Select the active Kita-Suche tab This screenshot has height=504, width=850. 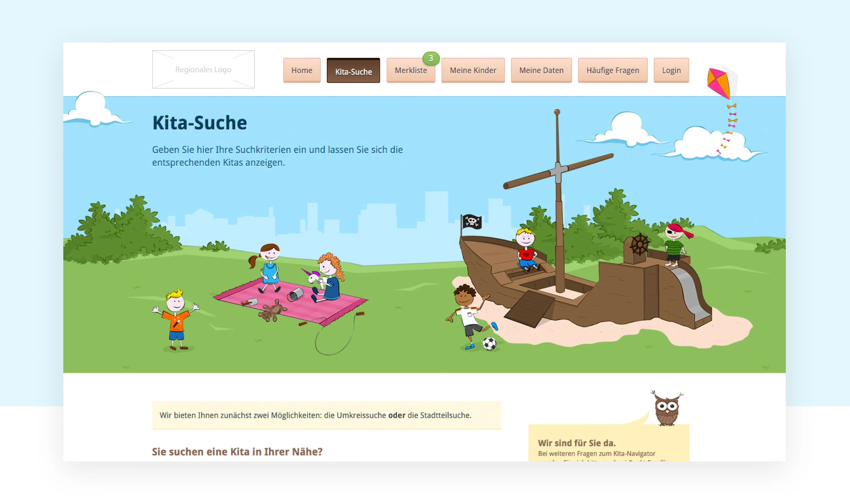[x=353, y=71]
